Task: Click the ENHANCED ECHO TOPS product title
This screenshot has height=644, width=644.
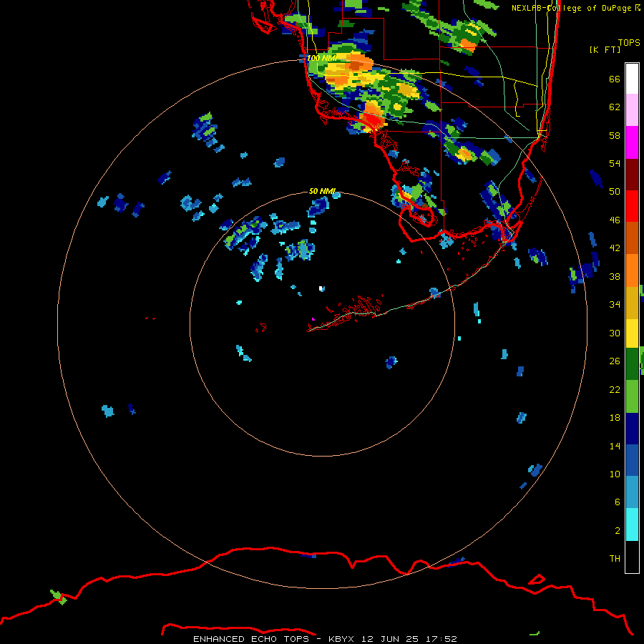Action: (251, 639)
